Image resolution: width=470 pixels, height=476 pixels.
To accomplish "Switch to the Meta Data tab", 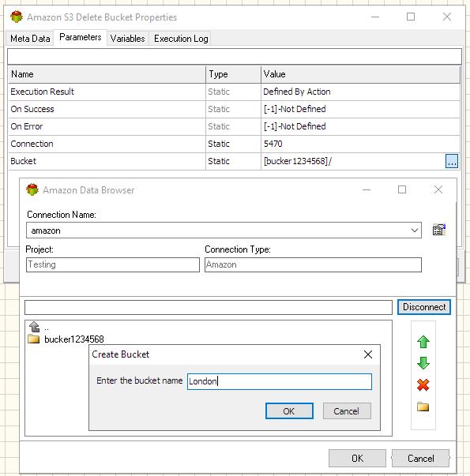I will 30,39.
